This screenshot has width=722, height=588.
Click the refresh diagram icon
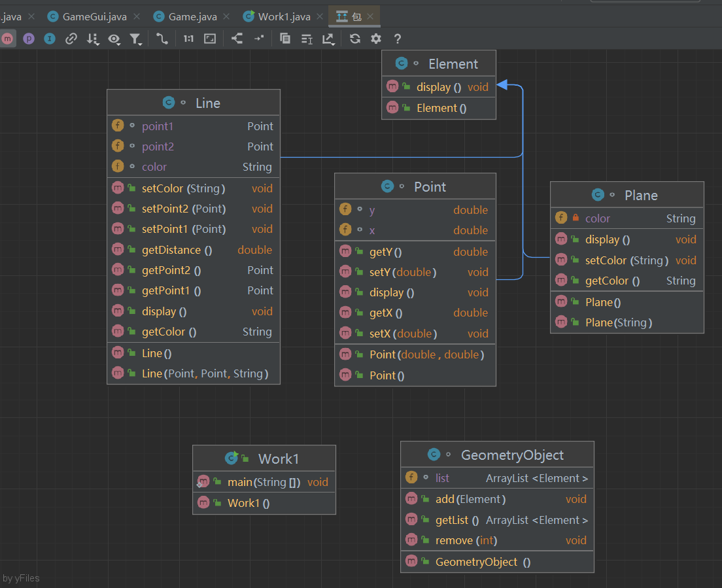[354, 39]
